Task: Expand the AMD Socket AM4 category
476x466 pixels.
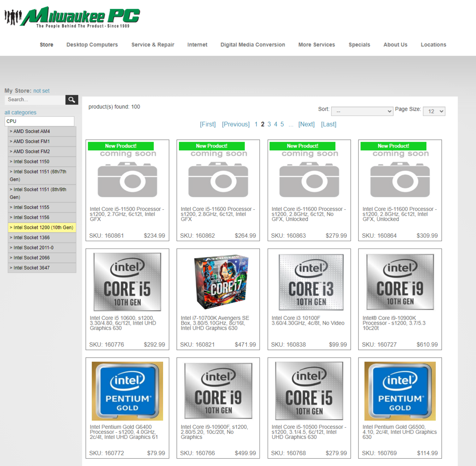Action: [42, 132]
